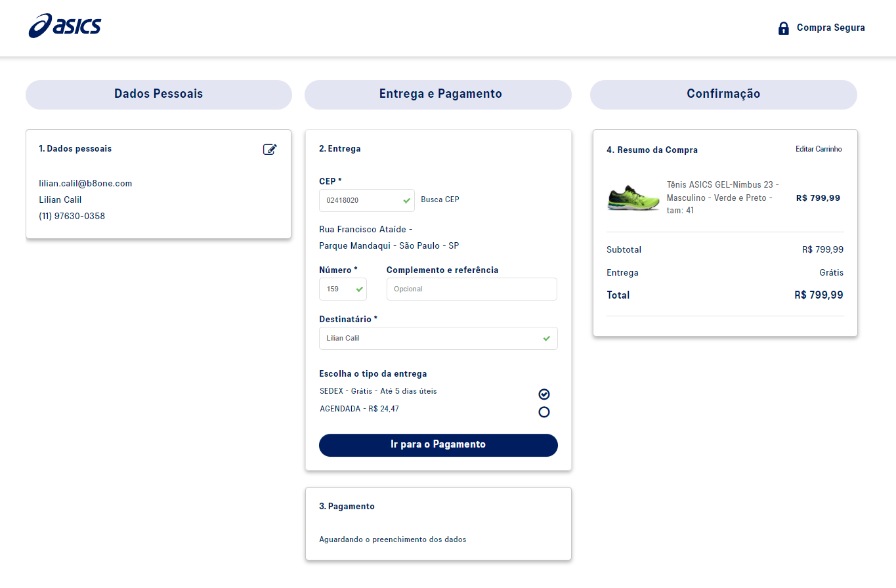Select AGENDADA delivery for R$ 24,47
This screenshot has height=588, width=896.
click(x=544, y=412)
